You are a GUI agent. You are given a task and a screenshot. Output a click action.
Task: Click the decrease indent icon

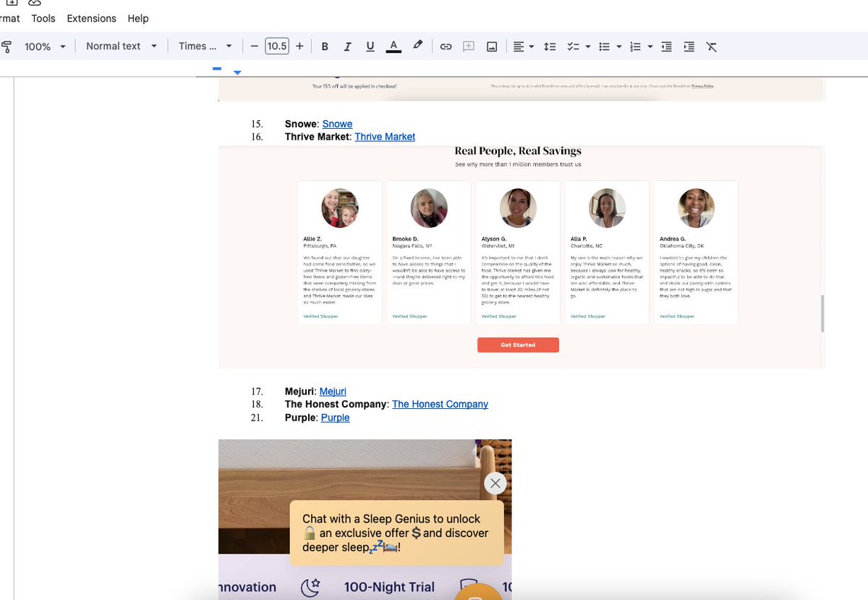666,46
